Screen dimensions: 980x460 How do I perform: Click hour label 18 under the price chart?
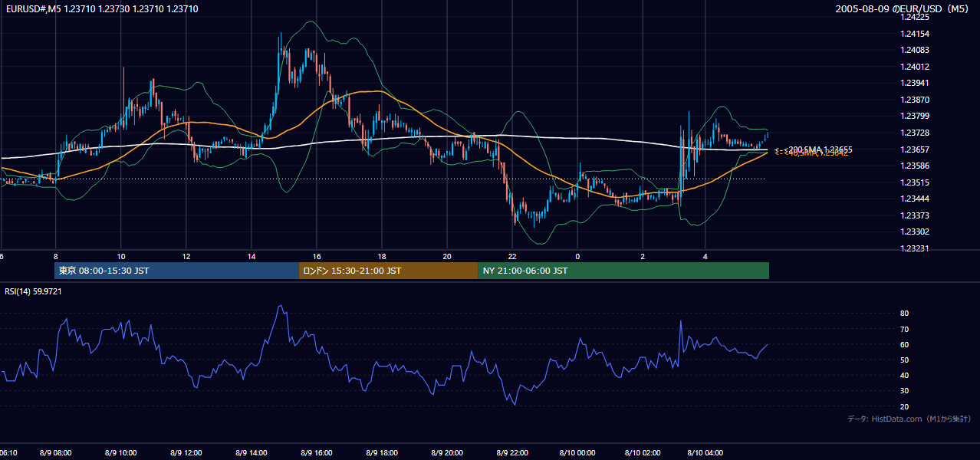pyautogui.click(x=382, y=257)
